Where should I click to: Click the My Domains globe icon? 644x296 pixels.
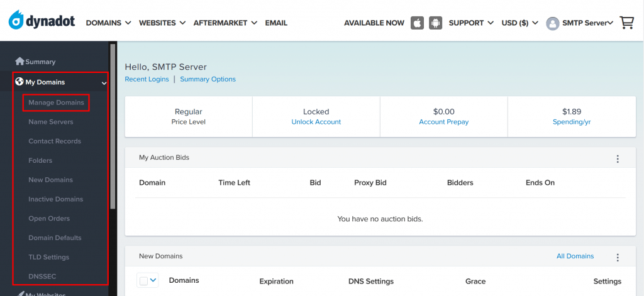pos(19,82)
